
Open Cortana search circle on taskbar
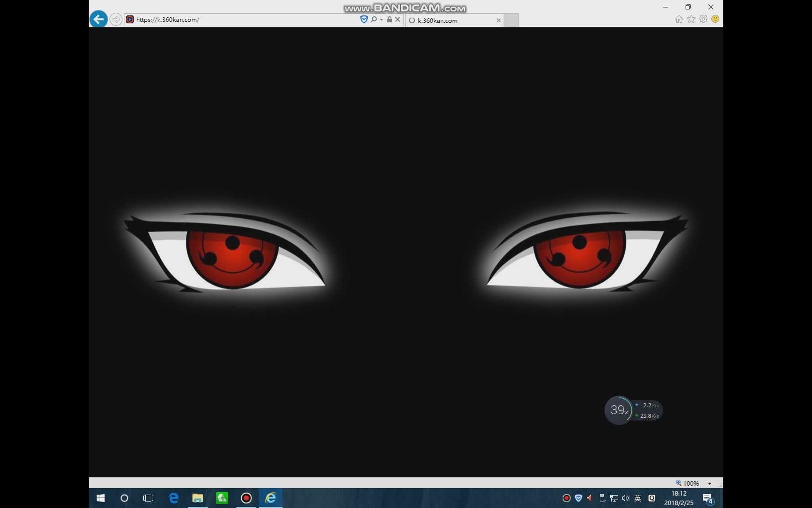pyautogui.click(x=124, y=498)
